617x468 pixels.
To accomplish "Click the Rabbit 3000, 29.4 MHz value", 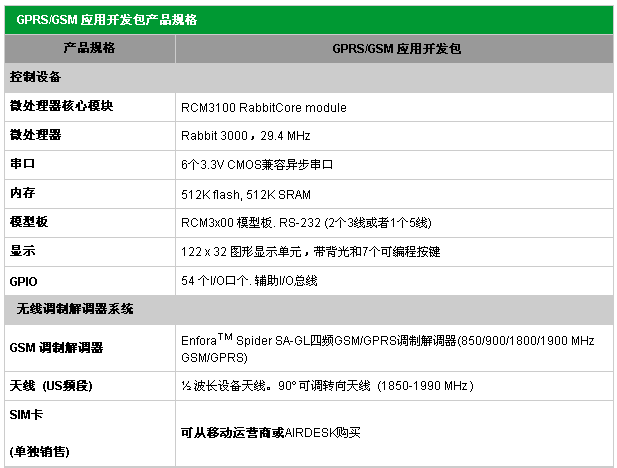I will [x=246, y=136].
